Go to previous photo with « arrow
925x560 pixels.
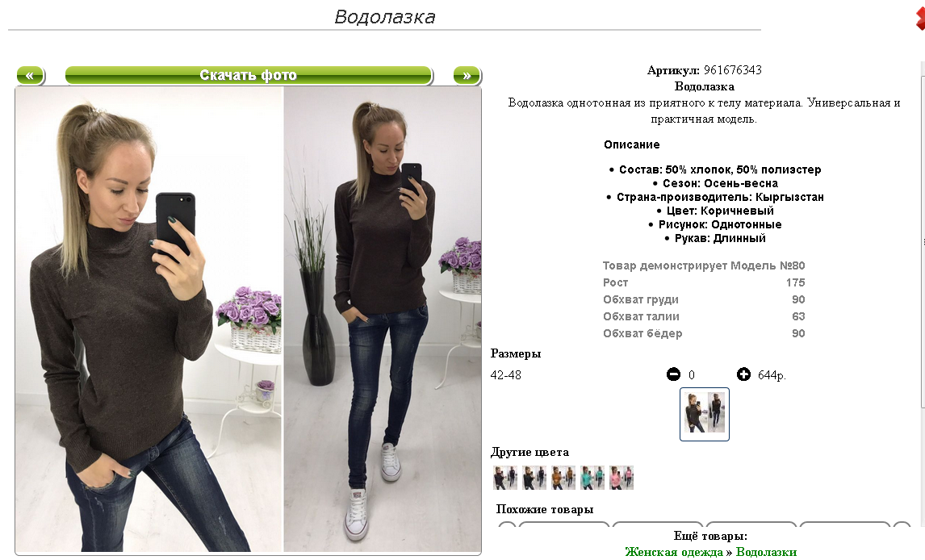tap(30, 76)
